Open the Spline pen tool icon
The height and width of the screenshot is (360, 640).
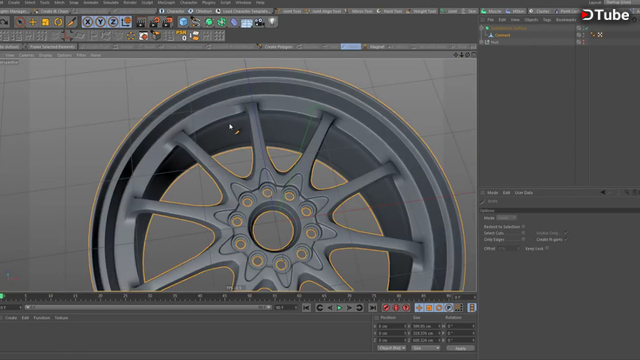(196, 22)
